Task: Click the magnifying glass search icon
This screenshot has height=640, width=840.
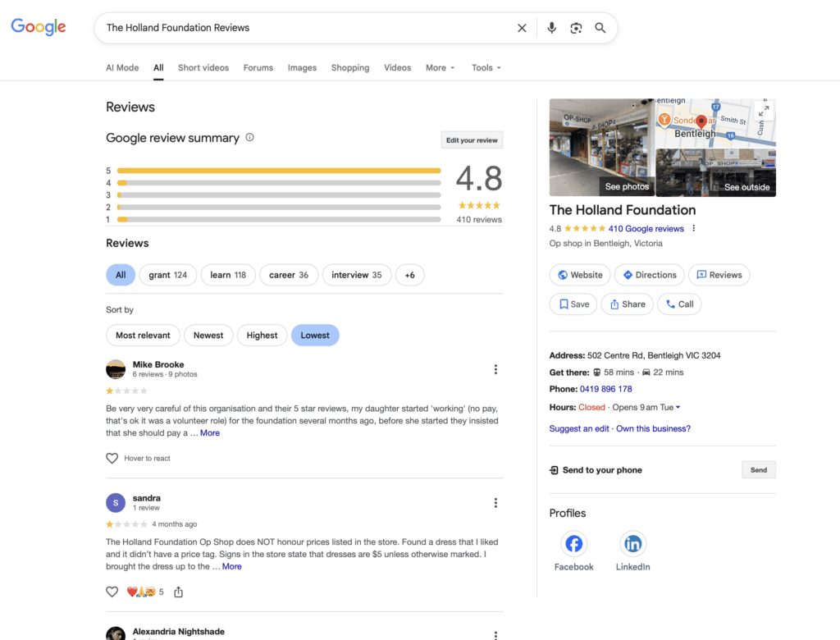Action: [x=600, y=28]
